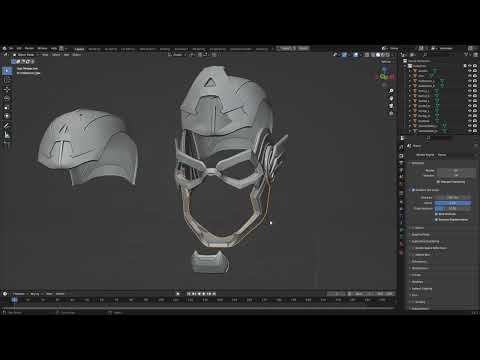Screen dimensions: 480x360
Task: Select the Select Box tool
Action: 7,71
